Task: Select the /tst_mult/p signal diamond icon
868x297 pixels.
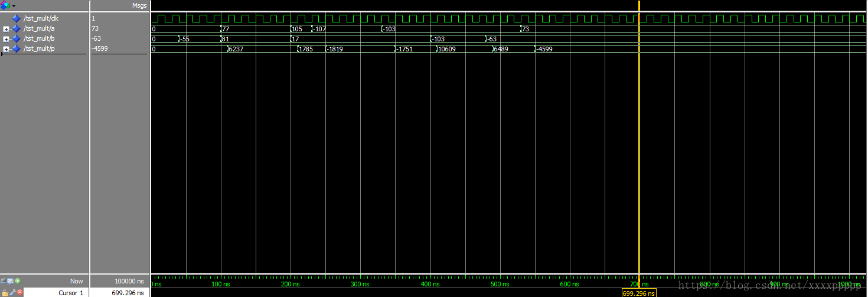Action: pyautogui.click(x=16, y=48)
